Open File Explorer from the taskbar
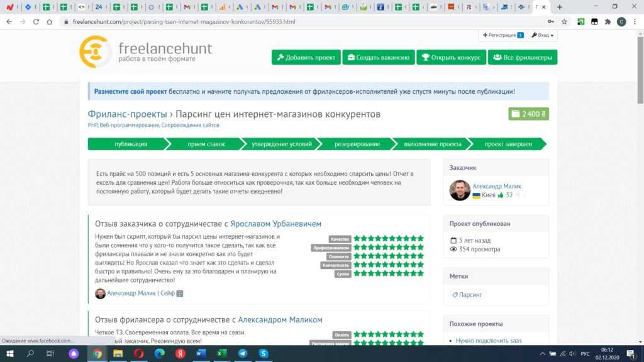Screen dimensions: 644x362 point(118,353)
